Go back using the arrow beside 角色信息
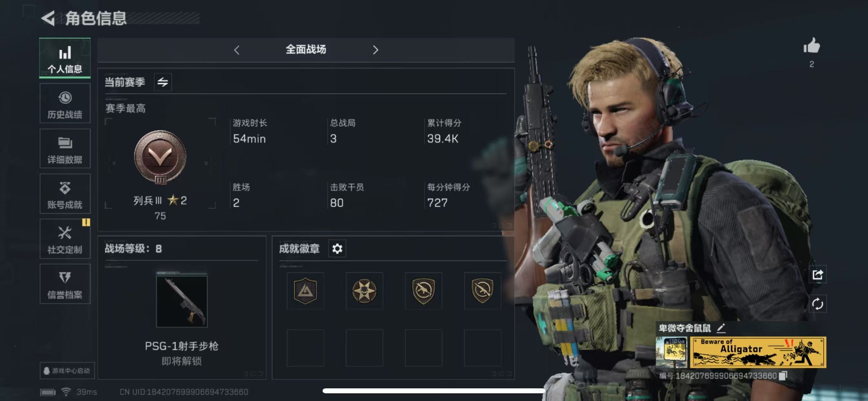The height and width of the screenshot is (401, 868). pos(48,18)
